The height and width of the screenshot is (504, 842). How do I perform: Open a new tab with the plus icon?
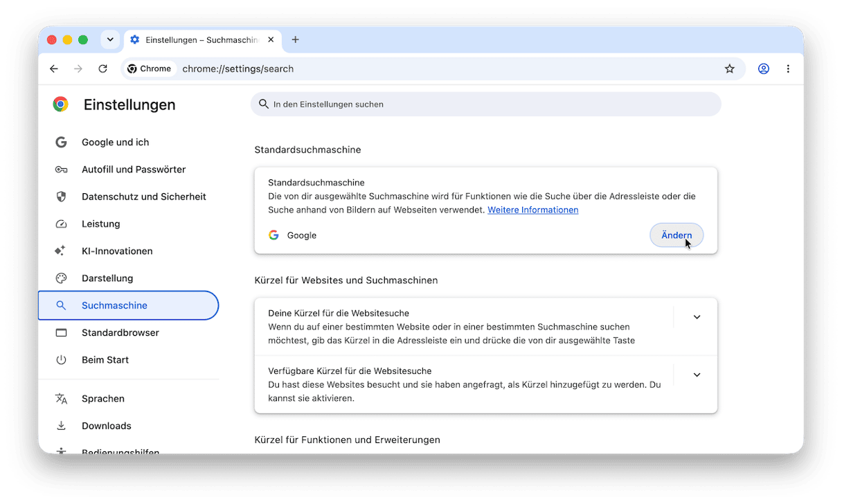[x=295, y=39]
